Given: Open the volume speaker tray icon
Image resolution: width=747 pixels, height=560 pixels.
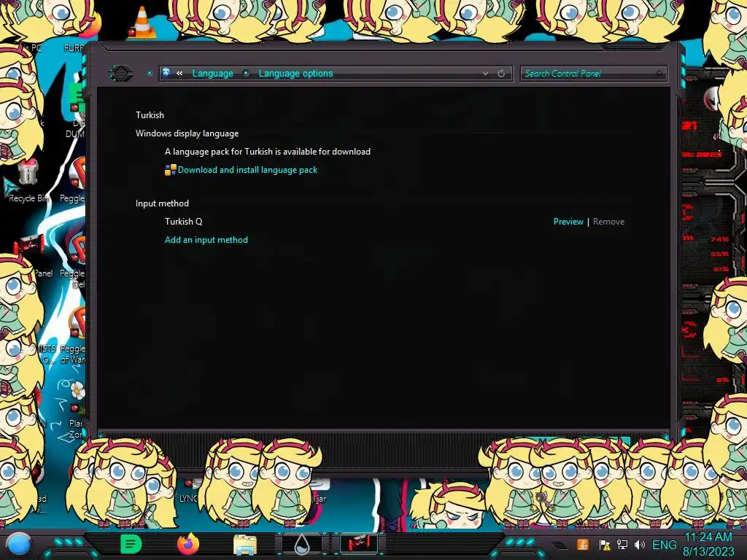Looking at the screenshot, I should [x=640, y=545].
